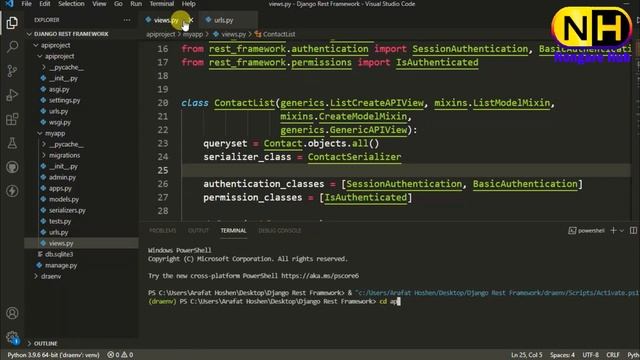This screenshot has width=640, height=360.
Task: Click Ln 25, Col 5 status item
Action: 527,355
